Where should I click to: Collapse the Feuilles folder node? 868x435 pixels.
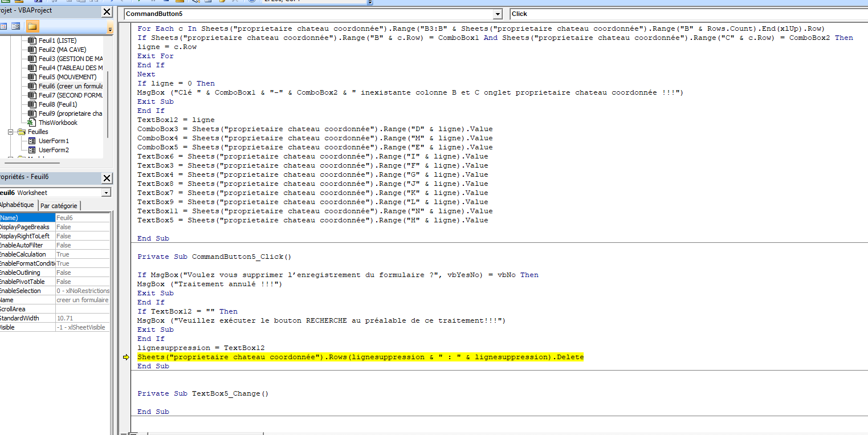point(11,132)
